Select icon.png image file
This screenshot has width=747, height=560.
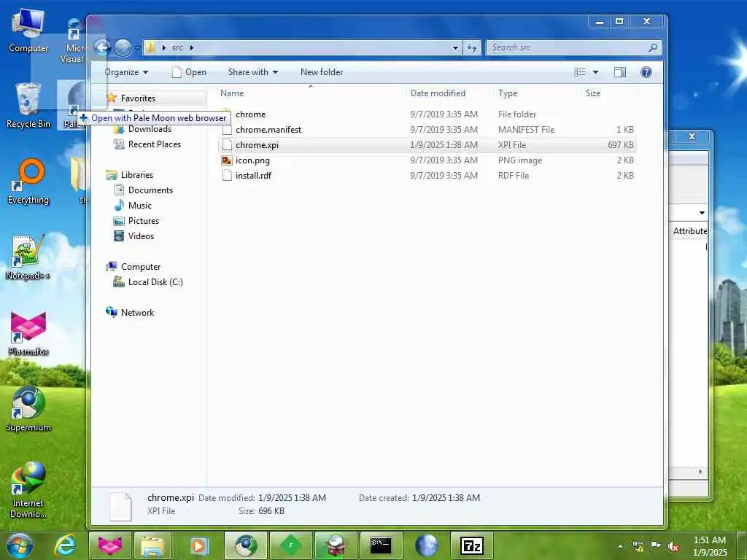click(427, 160)
